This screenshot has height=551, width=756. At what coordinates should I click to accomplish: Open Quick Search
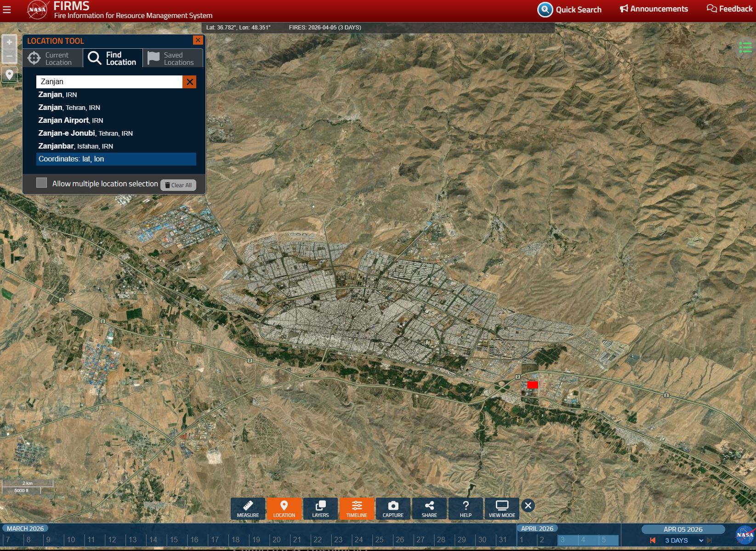point(570,10)
